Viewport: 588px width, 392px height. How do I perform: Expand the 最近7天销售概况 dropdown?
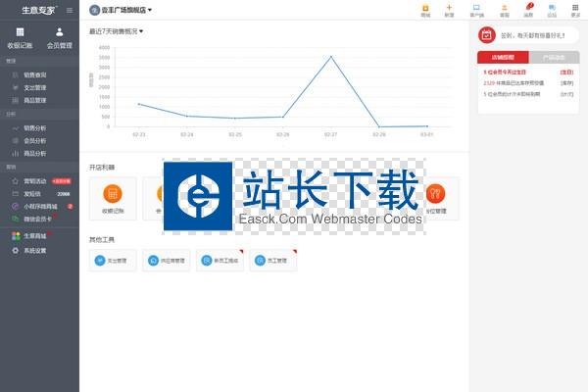[117, 31]
